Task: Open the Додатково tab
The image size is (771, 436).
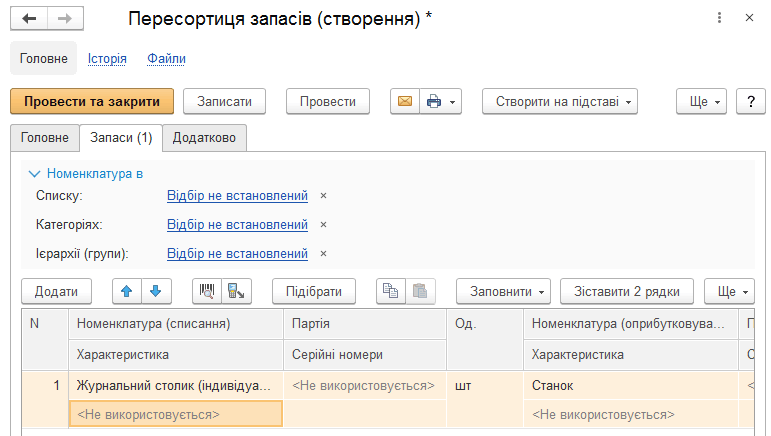Action: point(204,138)
